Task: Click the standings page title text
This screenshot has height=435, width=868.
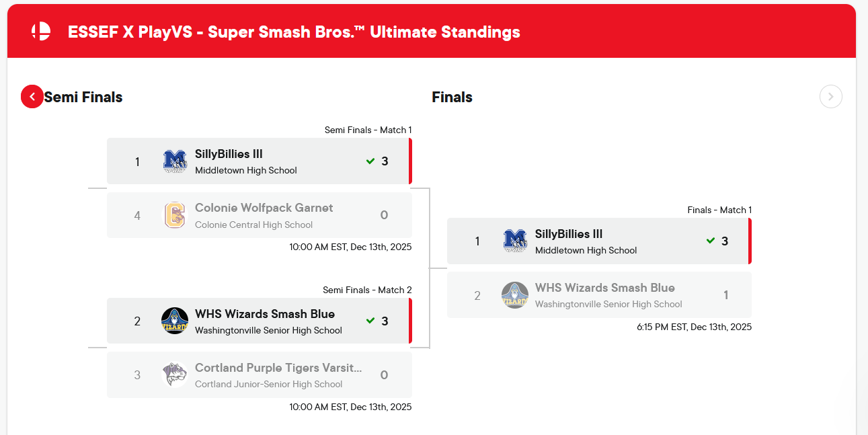Action: (294, 32)
